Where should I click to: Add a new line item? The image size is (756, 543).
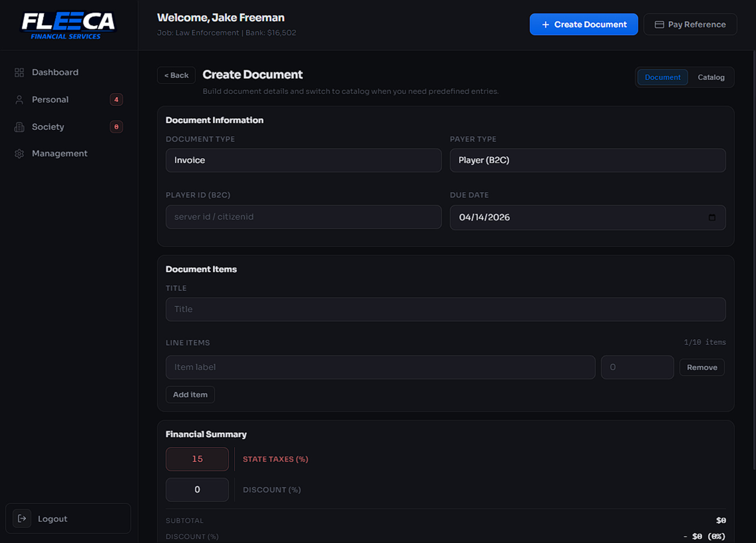pyautogui.click(x=190, y=395)
